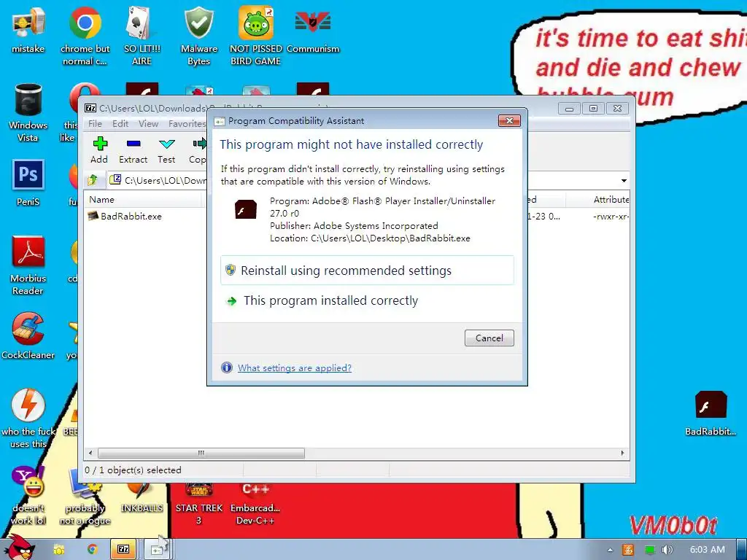
Task: Select BadRabbit.exe in 7-Zip file list
Action: 125,216
